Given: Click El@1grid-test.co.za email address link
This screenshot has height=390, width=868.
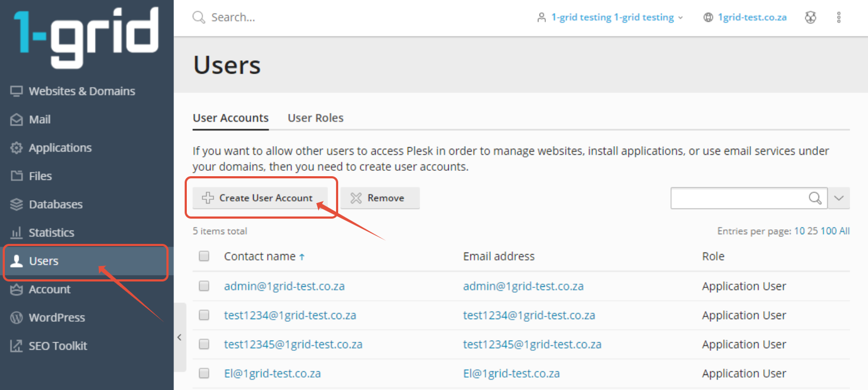Looking at the screenshot, I should 512,373.
